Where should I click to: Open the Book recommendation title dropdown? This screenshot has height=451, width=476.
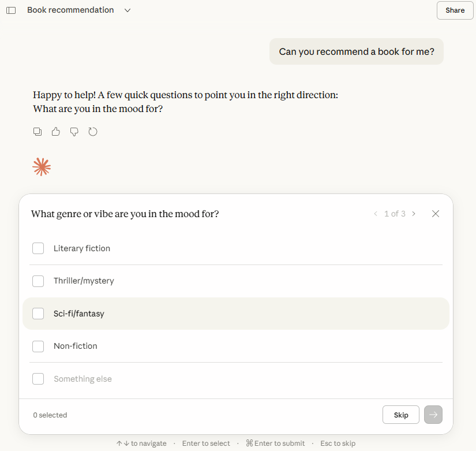(x=127, y=10)
